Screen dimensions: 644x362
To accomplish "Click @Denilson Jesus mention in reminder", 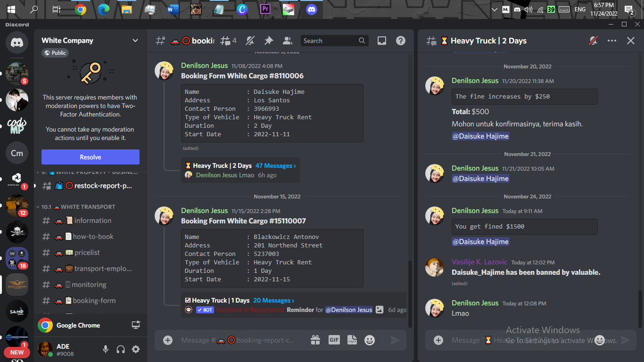I will pyautogui.click(x=349, y=310).
